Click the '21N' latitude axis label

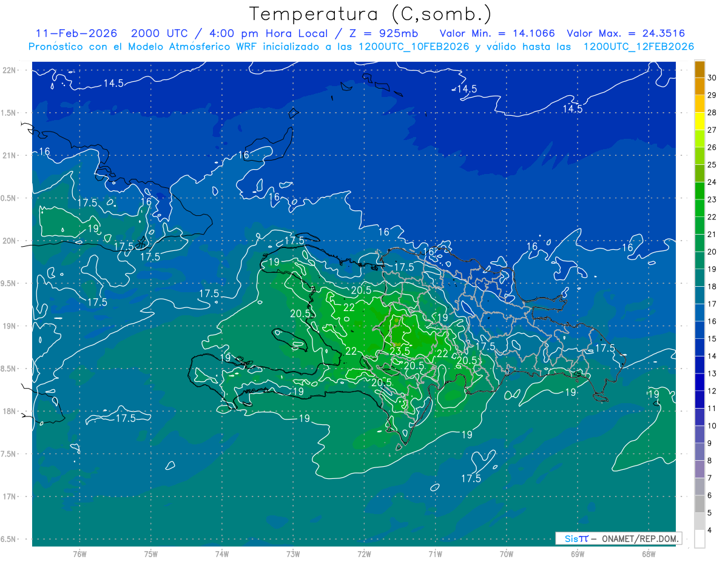tap(10, 155)
